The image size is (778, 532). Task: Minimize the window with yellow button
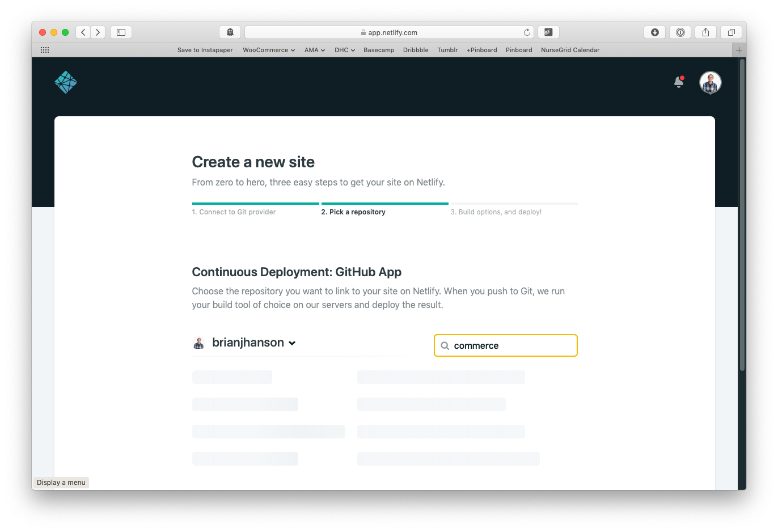tap(54, 32)
